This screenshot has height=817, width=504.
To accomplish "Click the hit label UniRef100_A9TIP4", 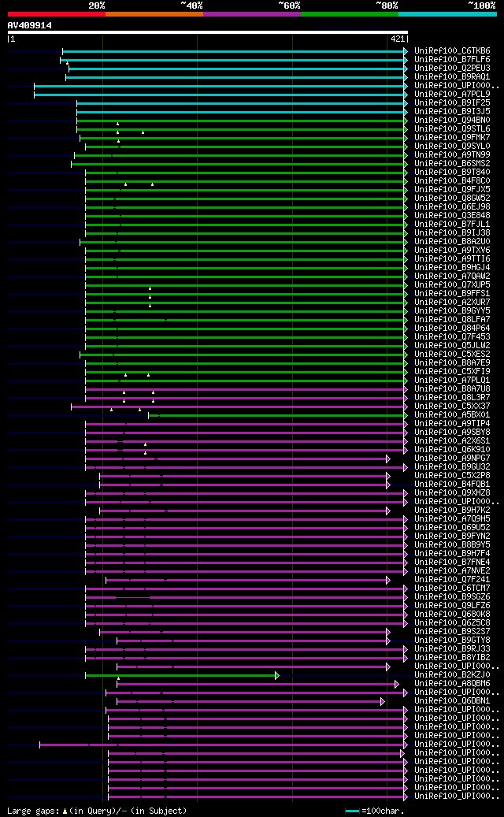I will click(x=452, y=424).
